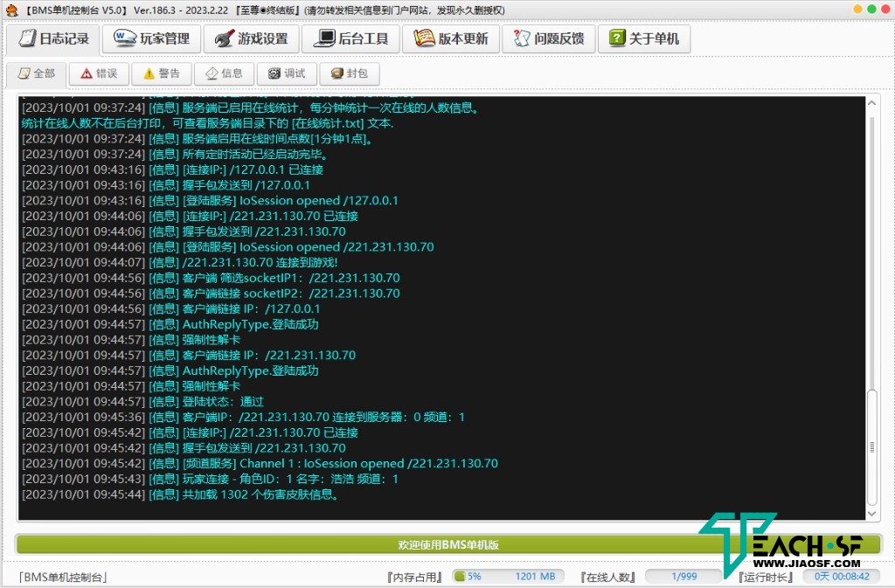Click the BMS app icon in title bar
The height and width of the screenshot is (588, 895).
click(11, 10)
